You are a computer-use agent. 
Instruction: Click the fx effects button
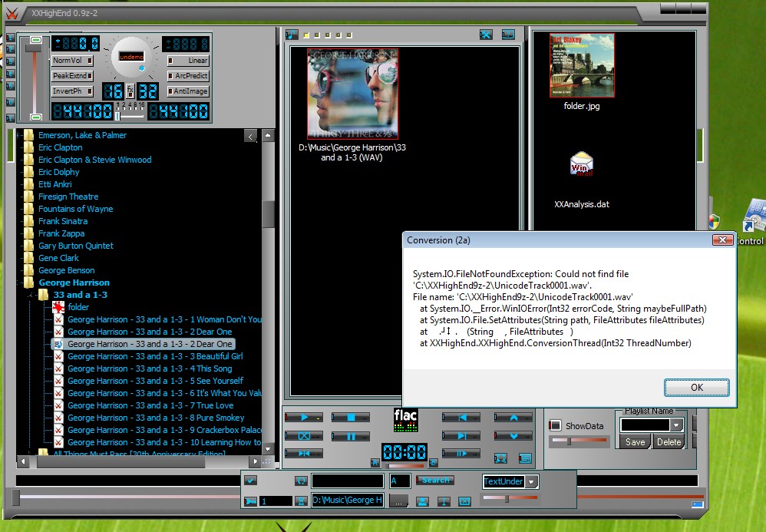pyautogui.click(x=130, y=91)
